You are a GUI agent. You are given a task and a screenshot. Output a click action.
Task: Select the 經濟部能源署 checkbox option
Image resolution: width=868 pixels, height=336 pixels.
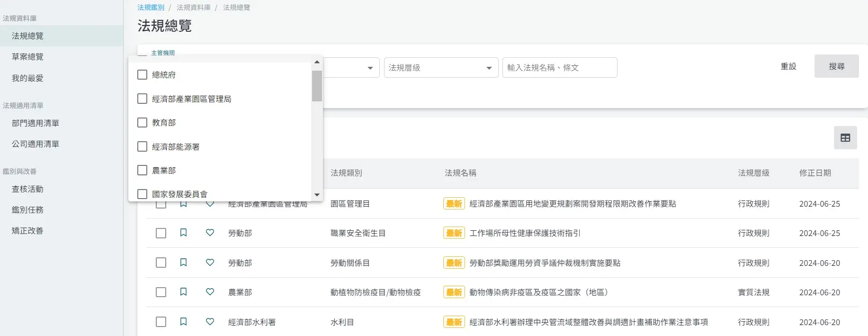(142, 146)
